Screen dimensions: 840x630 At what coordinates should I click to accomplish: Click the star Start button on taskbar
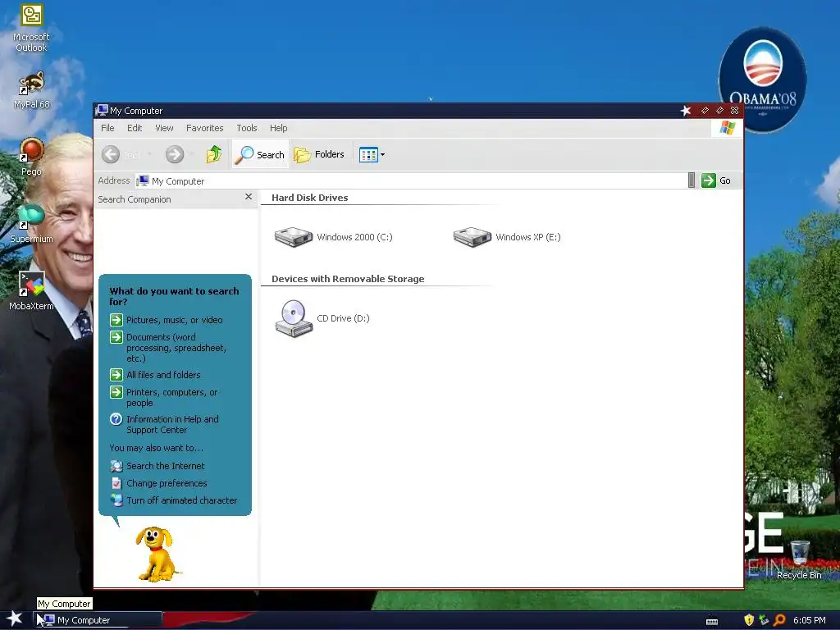click(x=15, y=619)
